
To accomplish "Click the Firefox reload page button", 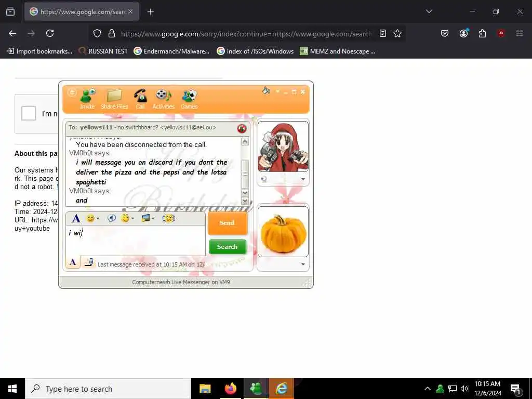I will tap(50, 33).
